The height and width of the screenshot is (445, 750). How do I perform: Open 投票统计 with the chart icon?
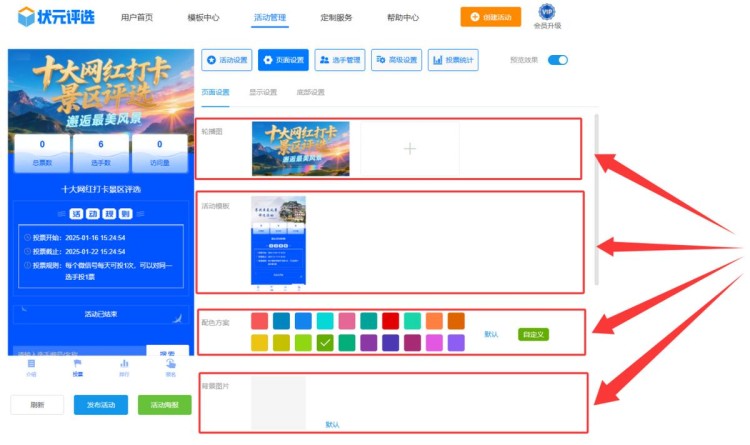pos(454,60)
